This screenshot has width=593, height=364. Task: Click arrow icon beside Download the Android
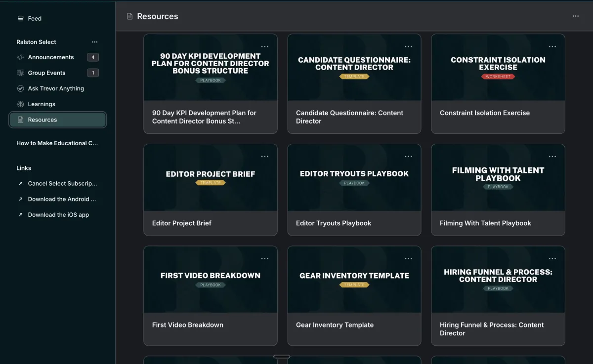(x=20, y=200)
